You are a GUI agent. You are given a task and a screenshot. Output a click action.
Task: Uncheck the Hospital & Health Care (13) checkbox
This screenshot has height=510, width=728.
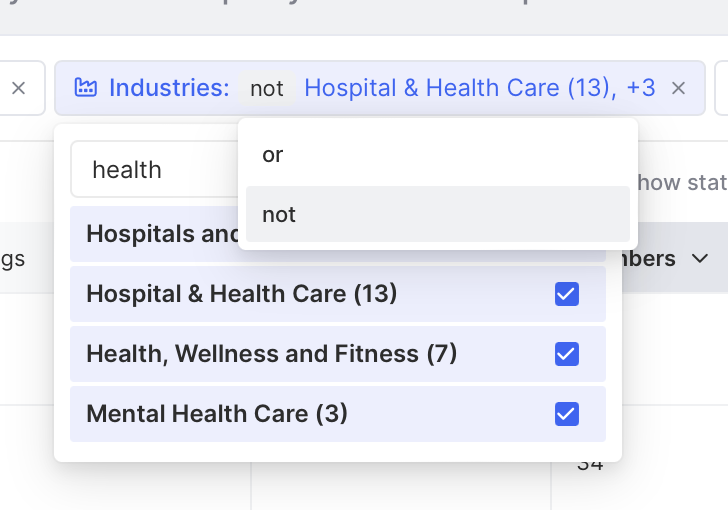click(x=567, y=294)
